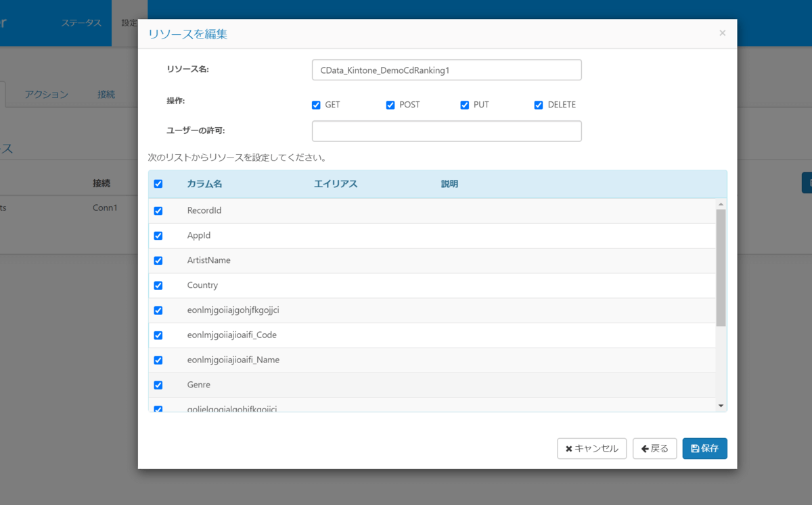Image resolution: width=812 pixels, height=505 pixels.
Task: Uncheck the DELETE operation checkbox
Action: (539, 105)
